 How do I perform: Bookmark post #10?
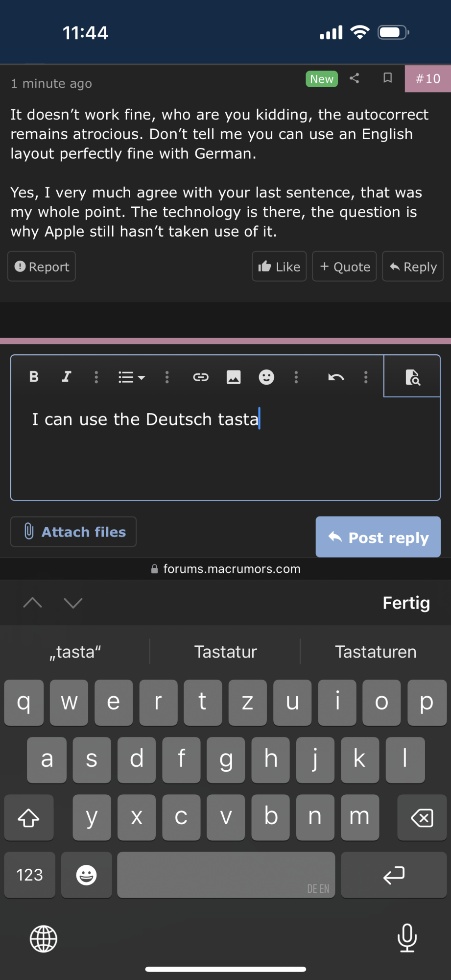(x=387, y=78)
